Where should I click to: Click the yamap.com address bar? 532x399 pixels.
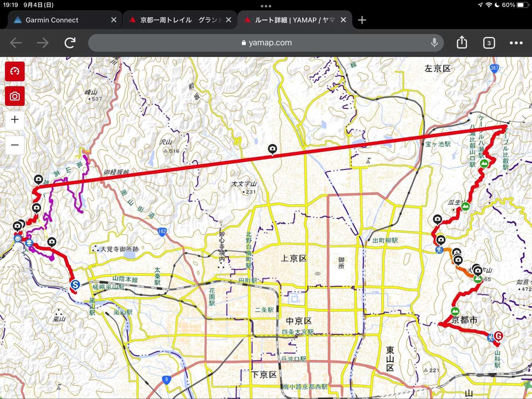click(x=259, y=43)
